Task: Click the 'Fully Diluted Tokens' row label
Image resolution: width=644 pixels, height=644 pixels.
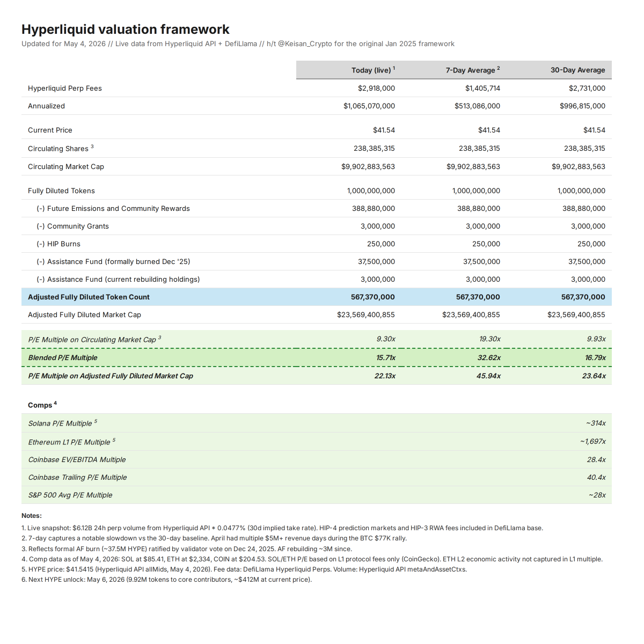Action: [x=61, y=191]
